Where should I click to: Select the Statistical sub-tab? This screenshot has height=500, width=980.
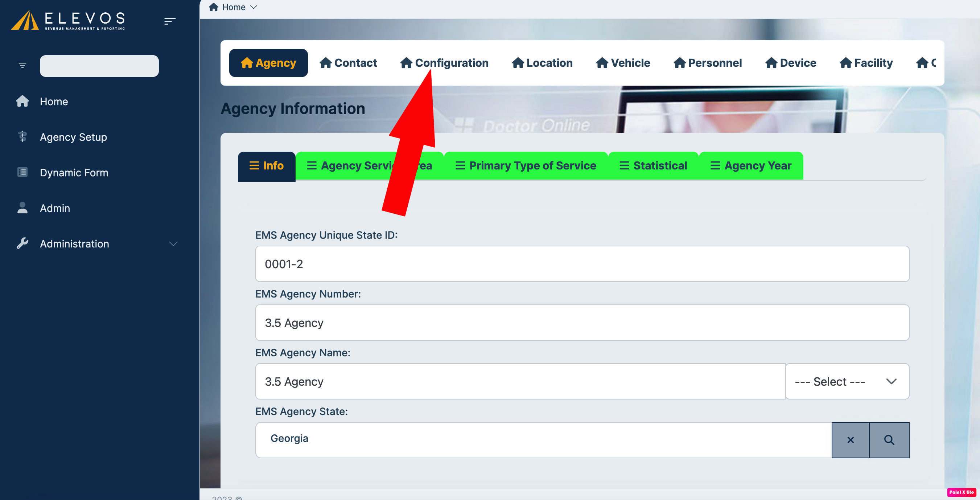click(x=653, y=165)
